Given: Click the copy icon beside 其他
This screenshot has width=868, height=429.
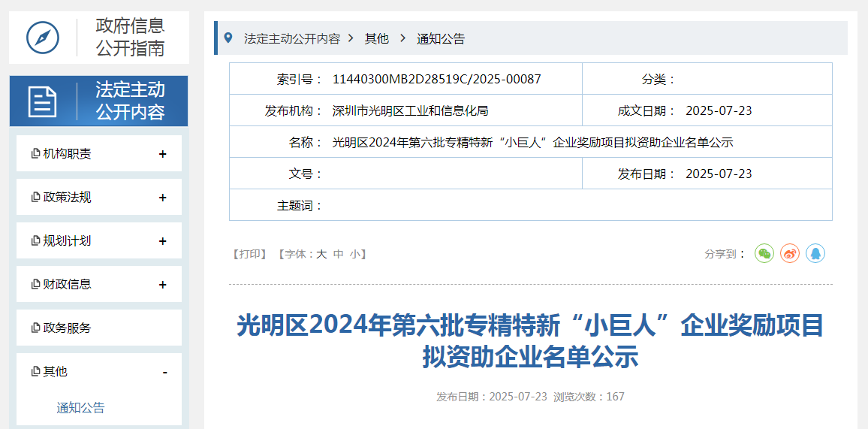Looking at the screenshot, I should coord(36,371).
